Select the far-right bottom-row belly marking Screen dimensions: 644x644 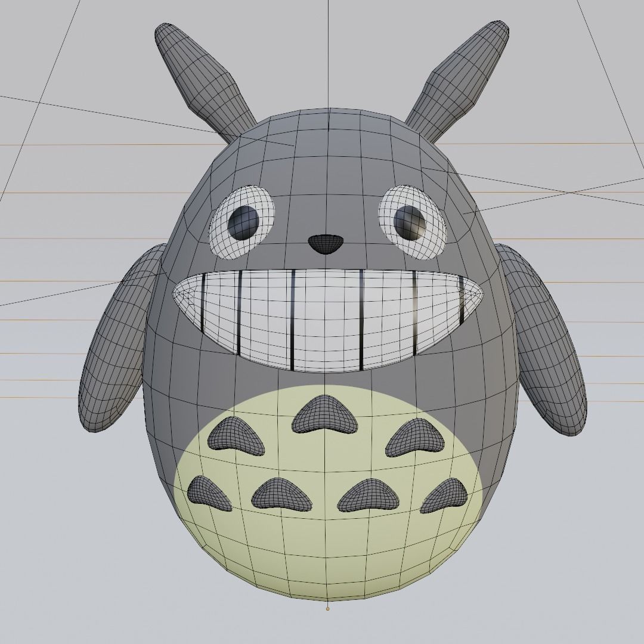444,496
